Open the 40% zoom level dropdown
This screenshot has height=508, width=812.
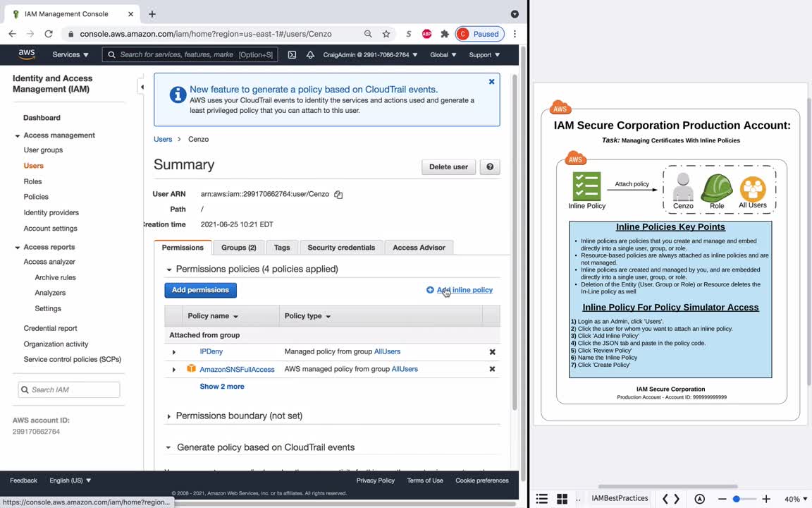click(x=796, y=500)
